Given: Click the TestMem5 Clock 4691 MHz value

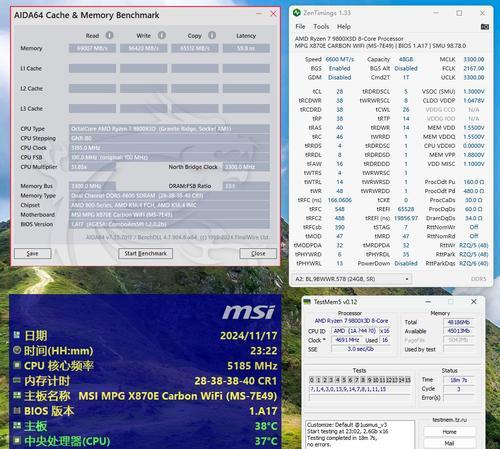Looking at the screenshot, I should (347, 340).
